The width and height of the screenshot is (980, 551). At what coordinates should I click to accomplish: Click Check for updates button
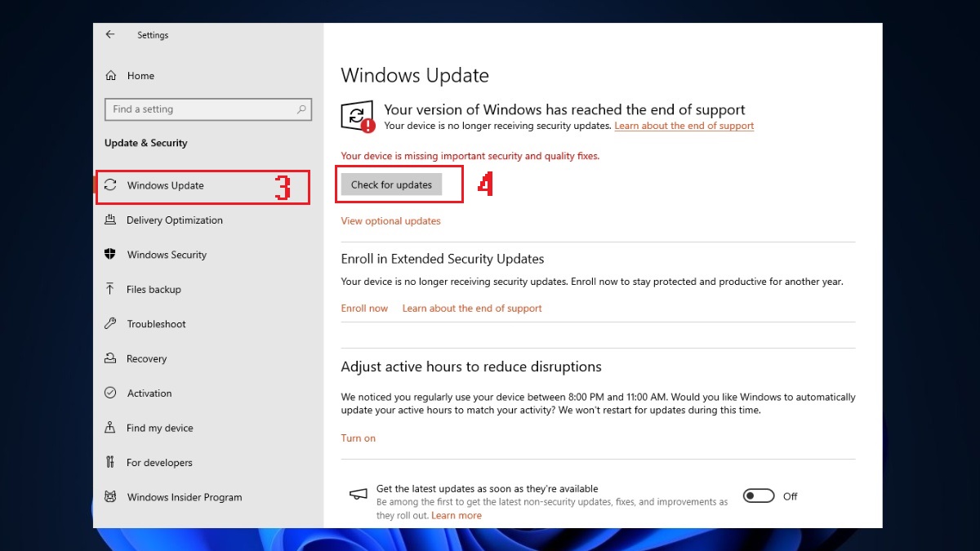coord(391,184)
